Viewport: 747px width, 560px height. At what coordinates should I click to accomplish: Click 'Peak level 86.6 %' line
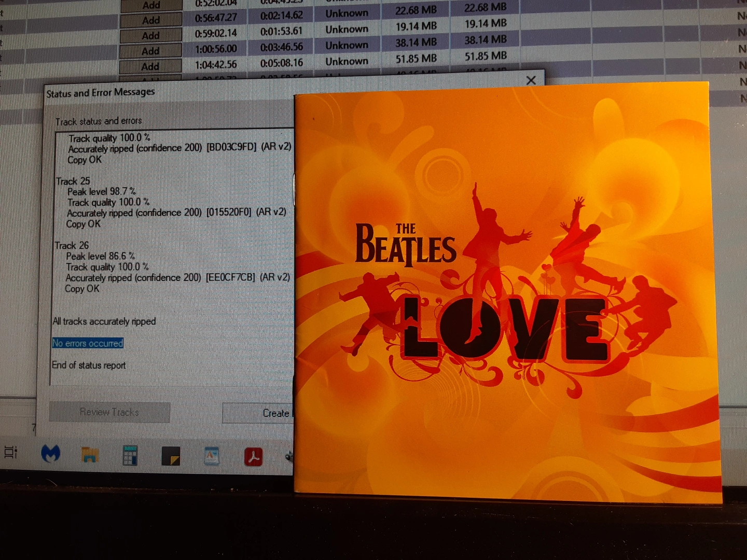101,256
